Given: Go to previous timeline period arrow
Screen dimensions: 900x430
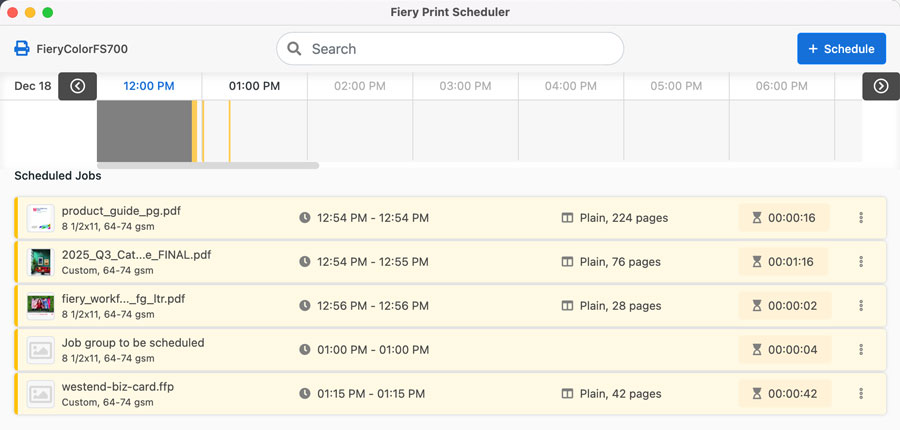Looking at the screenshot, I should [x=77, y=86].
